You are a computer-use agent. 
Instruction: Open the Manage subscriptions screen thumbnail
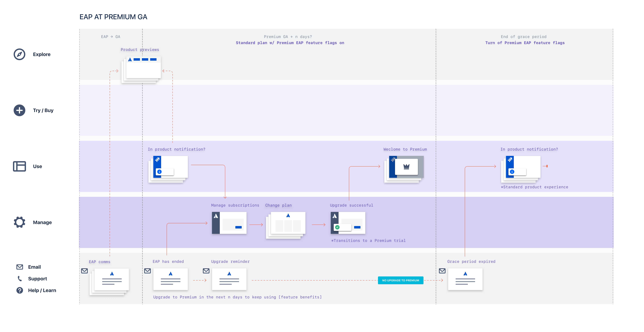tap(229, 223)
